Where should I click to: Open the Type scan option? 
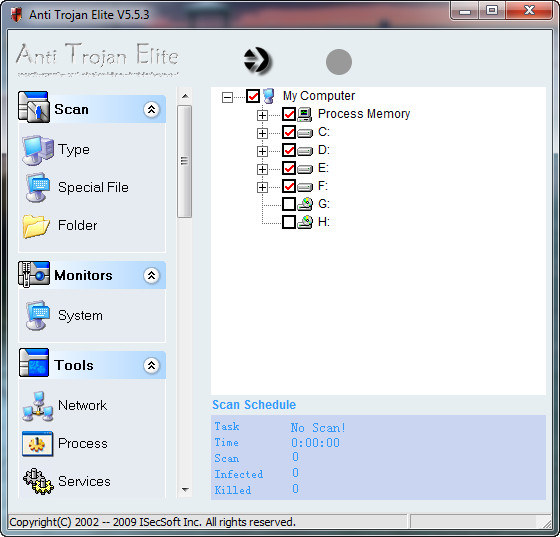point(74,150)
